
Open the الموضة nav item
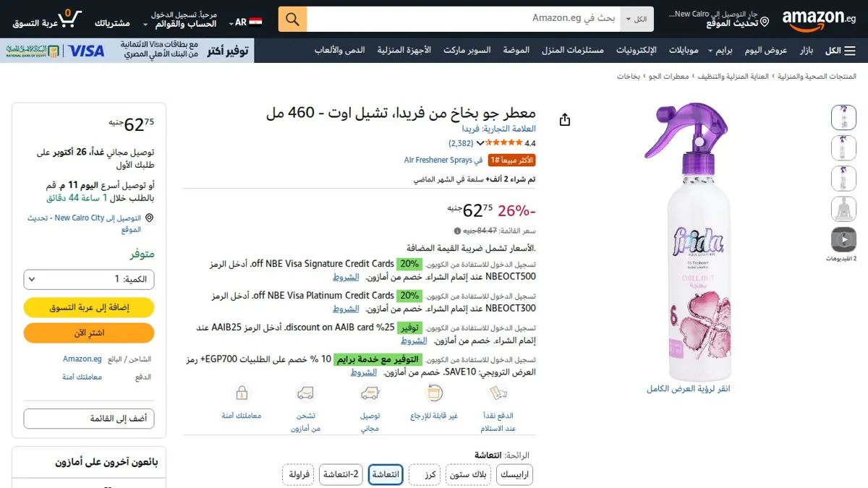pyautogui.click(x=516, y=51)
